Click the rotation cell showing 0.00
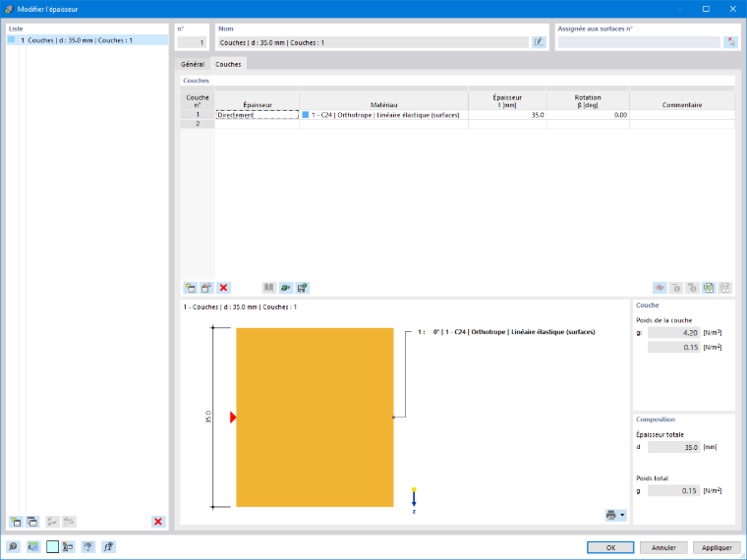The height and width of the screenshot is (560, 747). [x=588, y=115]
